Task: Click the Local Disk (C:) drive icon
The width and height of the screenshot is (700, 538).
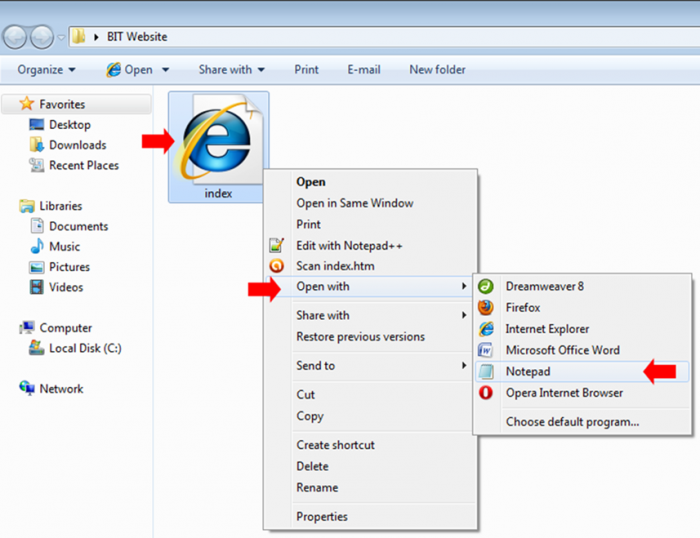Action: (x=37, y=348)
